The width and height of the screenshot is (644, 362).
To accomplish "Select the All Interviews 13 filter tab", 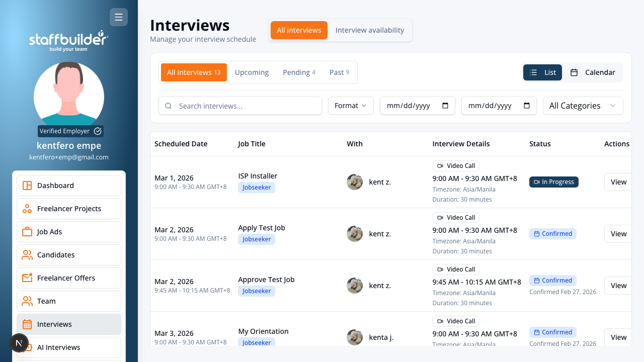I will tap(194, 72).
